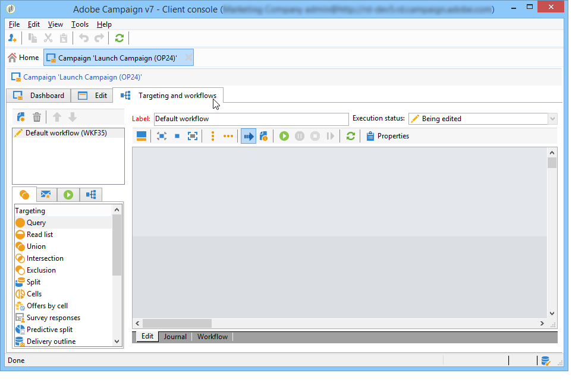The height and width of the screenshot is (389, 588).
Task: Go to the Home tab
Action: 24,58
